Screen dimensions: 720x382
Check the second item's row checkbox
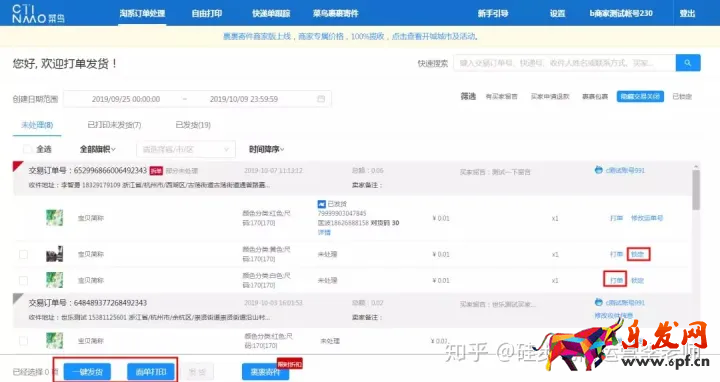coord(23,254)
